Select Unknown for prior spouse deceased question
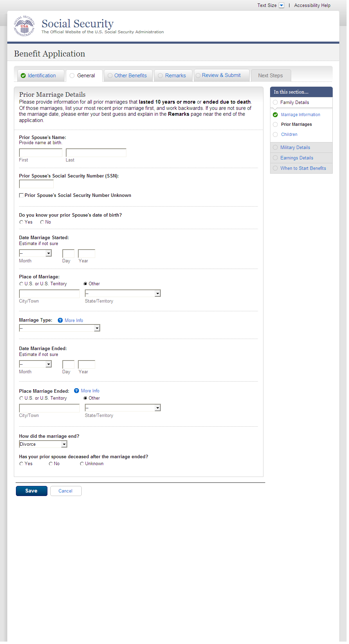The image size is (349, 644). (82, 464)
